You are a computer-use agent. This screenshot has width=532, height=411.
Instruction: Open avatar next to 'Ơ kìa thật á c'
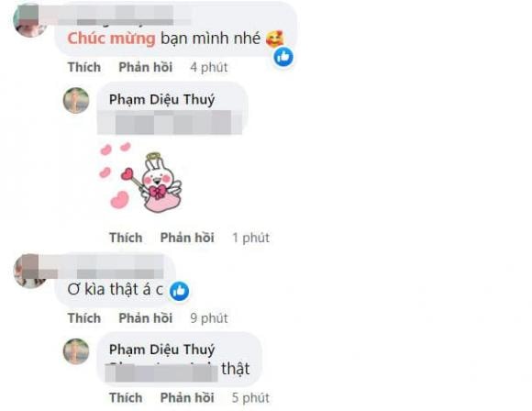click(30, 271)
